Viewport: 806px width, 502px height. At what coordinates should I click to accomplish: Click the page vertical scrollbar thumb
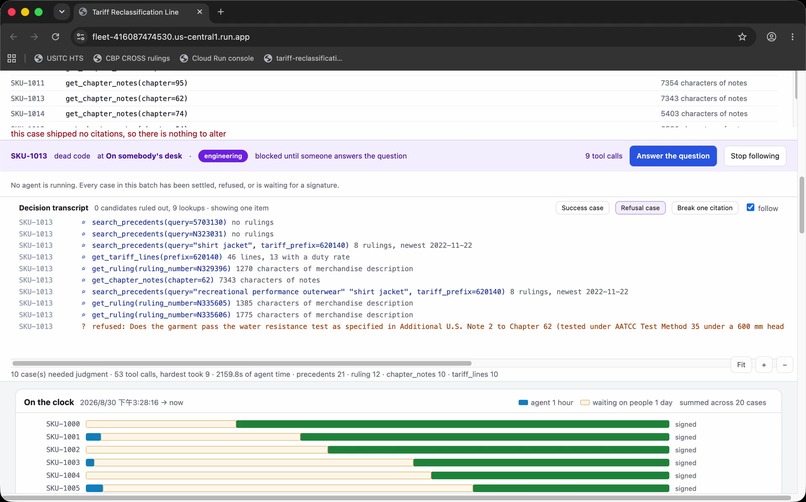[801, 206]
